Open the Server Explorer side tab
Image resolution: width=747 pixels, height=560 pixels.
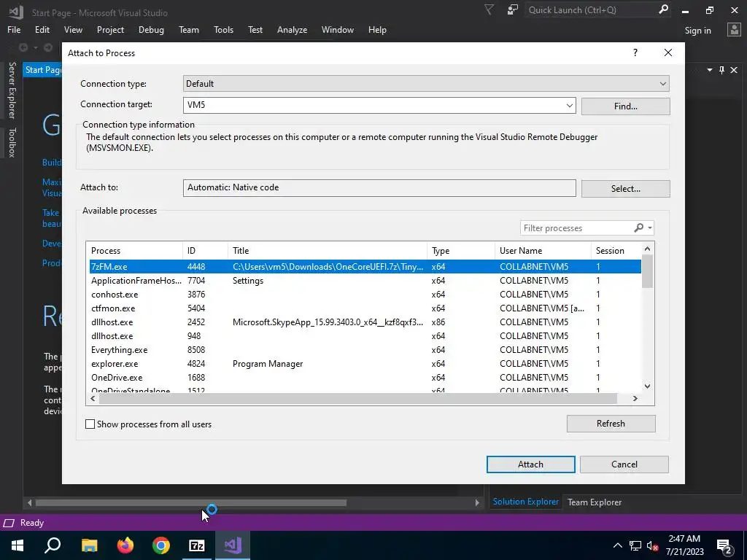pos(12,90)
